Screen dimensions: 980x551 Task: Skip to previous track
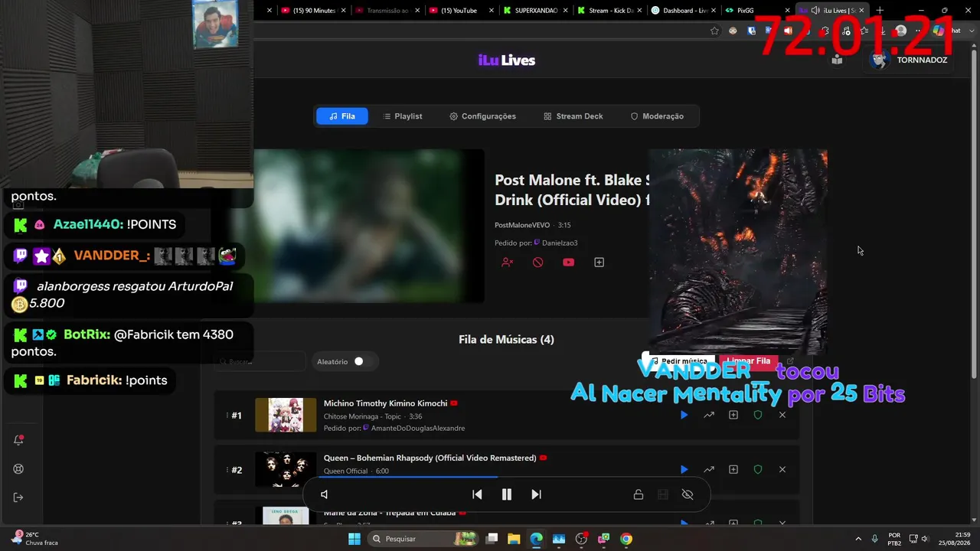click(477, 494)
